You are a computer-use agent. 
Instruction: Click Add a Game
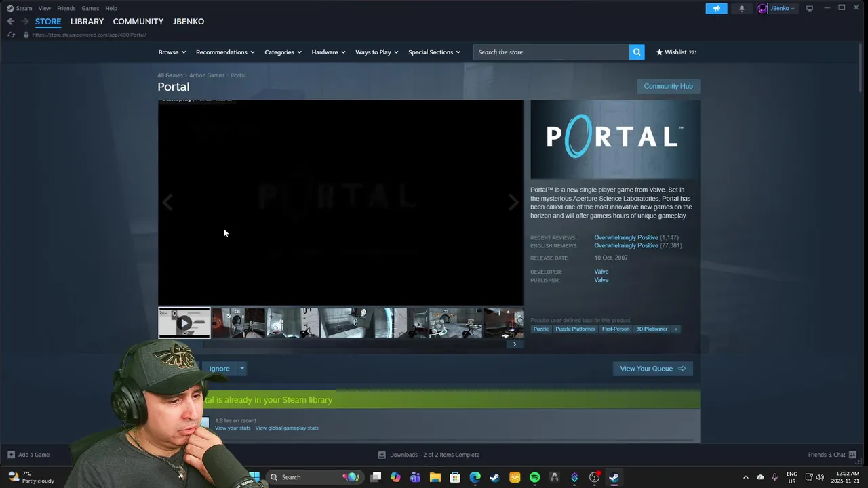click(x=28, y=455)
